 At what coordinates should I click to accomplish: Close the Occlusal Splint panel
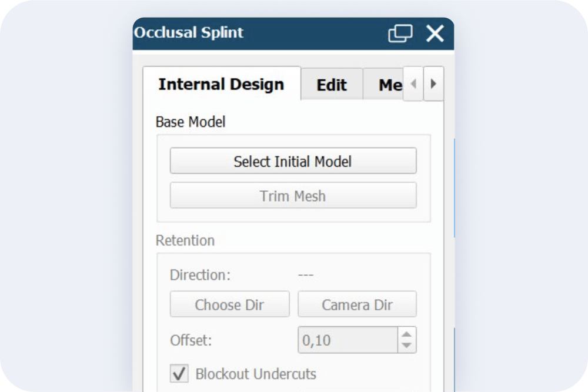tap(435, 33)
